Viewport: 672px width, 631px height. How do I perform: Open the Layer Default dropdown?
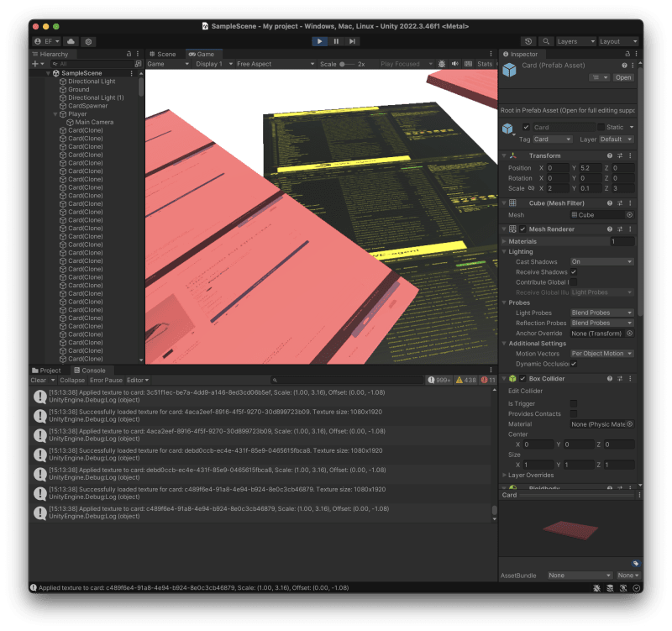tap(617, 139)
